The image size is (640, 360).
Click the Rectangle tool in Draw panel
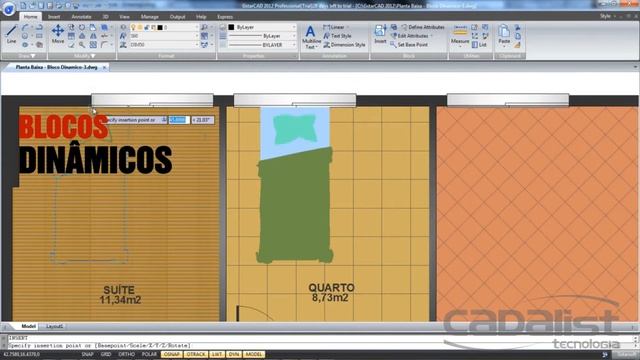click(40, 36)
